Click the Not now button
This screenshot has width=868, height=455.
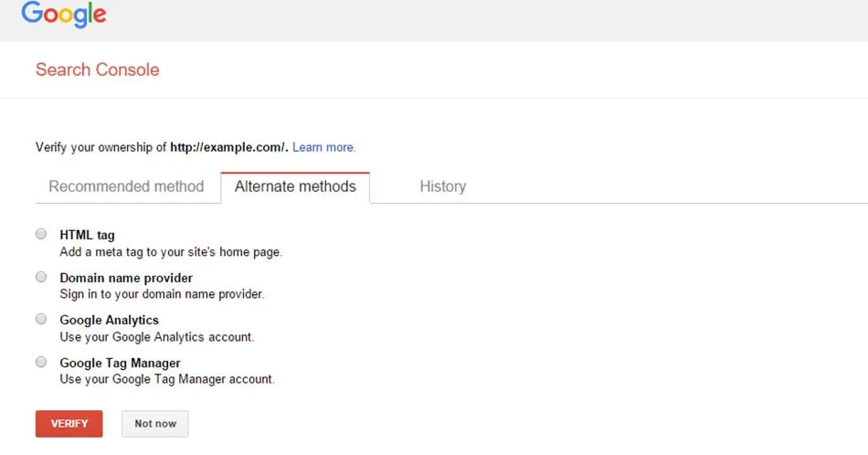click(x=155, y=424)
